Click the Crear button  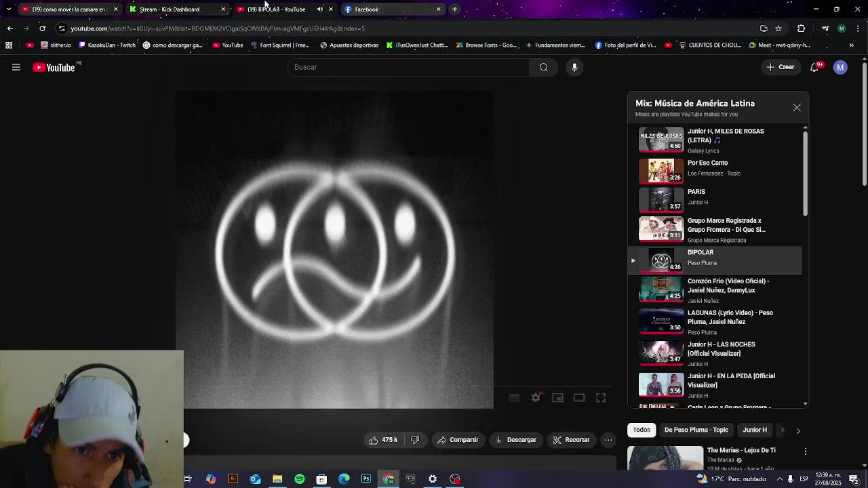[x=781, y=67]
